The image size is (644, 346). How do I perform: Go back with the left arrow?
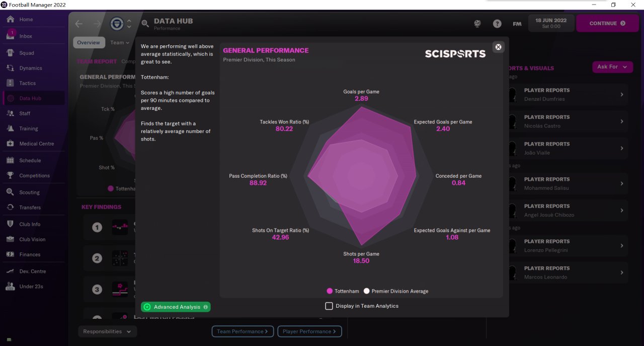pos(78,24)
